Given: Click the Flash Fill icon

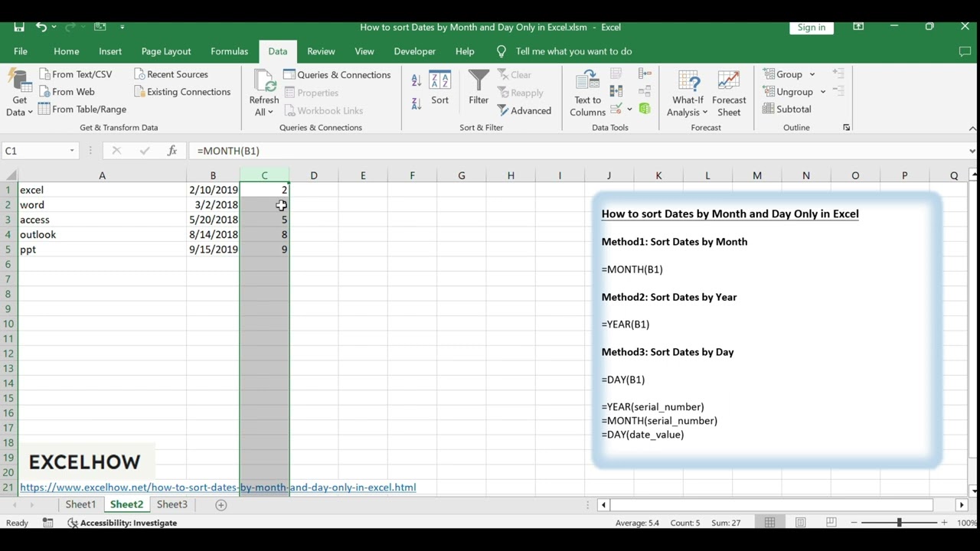Looking at the screenshot, I should (616, 74).
